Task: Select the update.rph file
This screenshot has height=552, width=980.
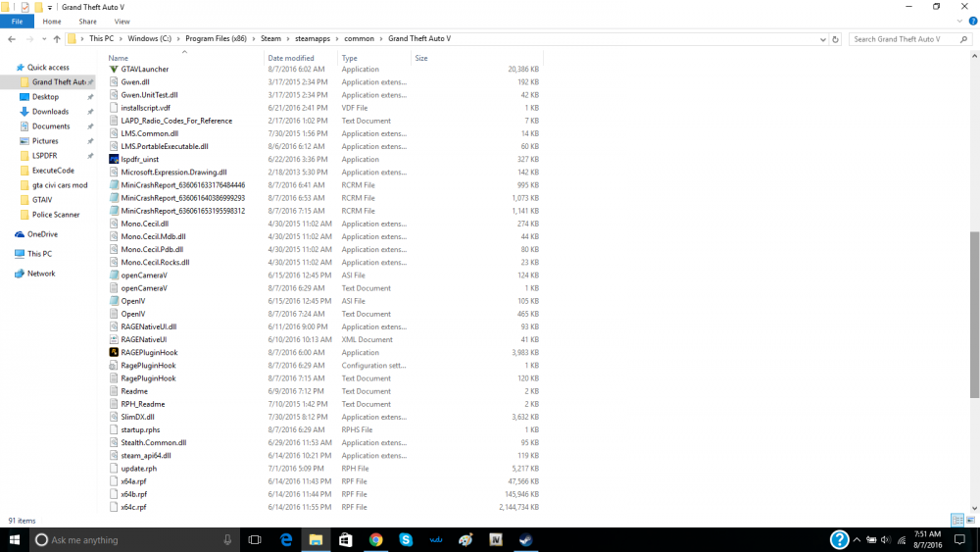Action: coord(139,469)
